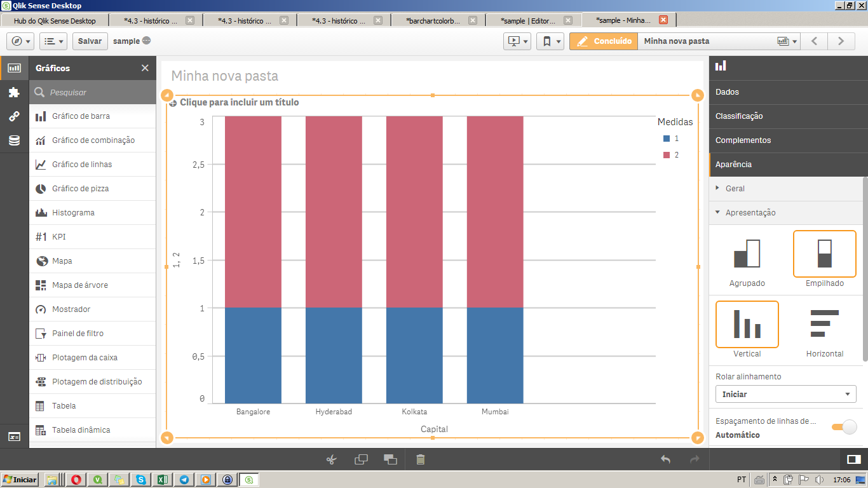
Task: Collapse the Apresentação subsection
Action: coord(785,213)
